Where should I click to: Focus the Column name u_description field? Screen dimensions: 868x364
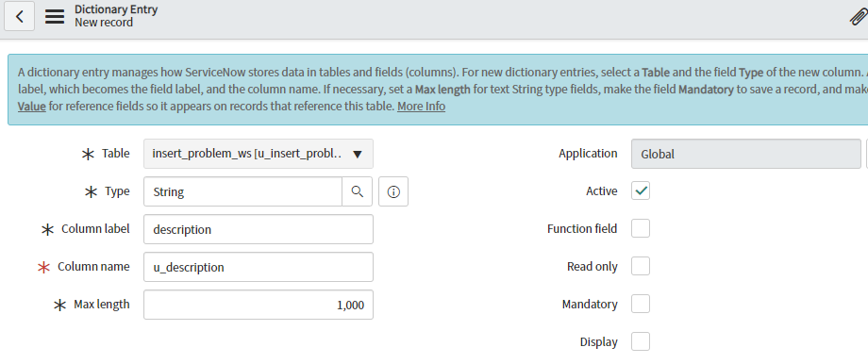coord(259,267)
